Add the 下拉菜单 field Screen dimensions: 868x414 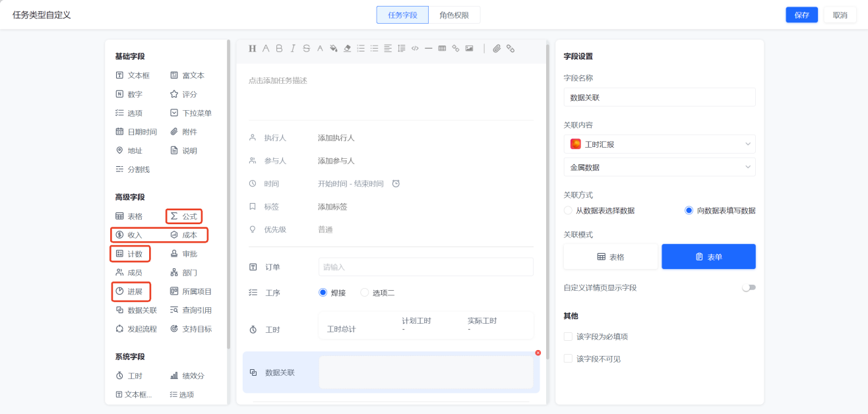pyautogui.click(x=191, y=113)
